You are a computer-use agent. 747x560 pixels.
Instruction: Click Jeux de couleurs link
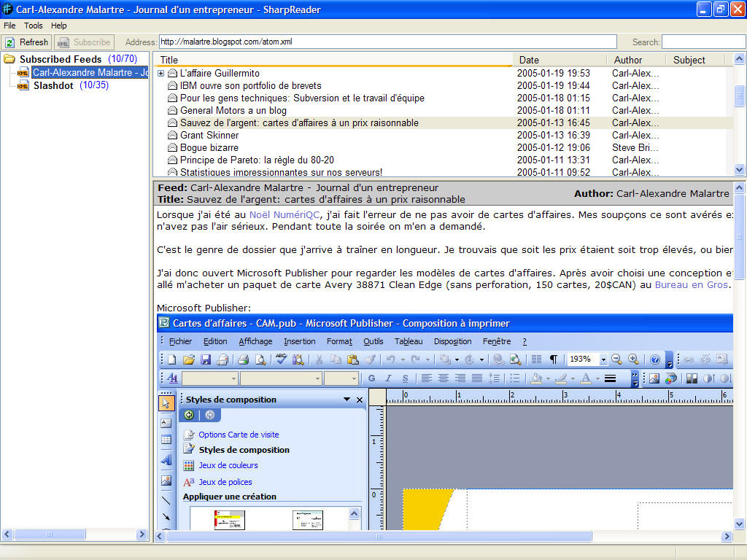click(x=228, y=465)
